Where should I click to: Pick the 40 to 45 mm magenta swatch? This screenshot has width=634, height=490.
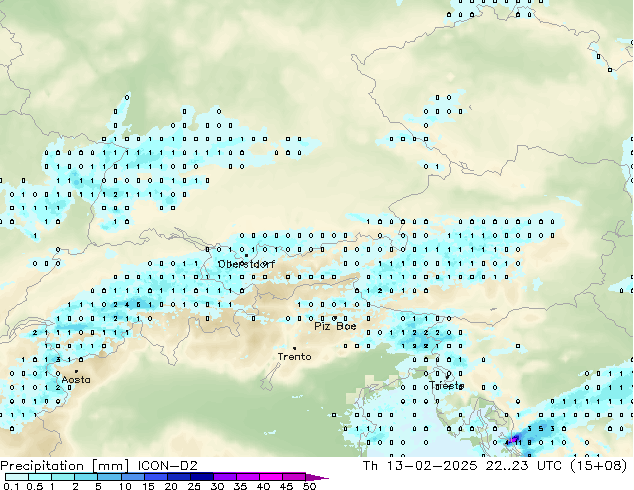click(270, 477)
